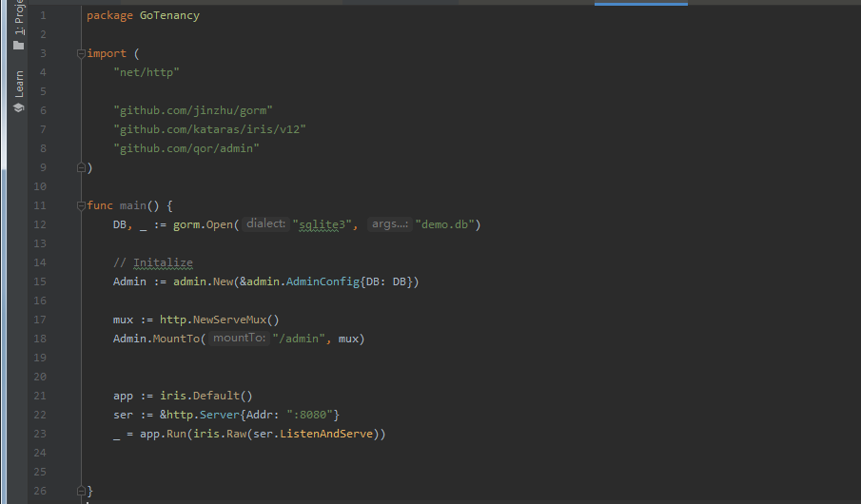This screenshot has width=861, height=504.
Task: Click the "/admin" string literal
Action: point(299,339)
